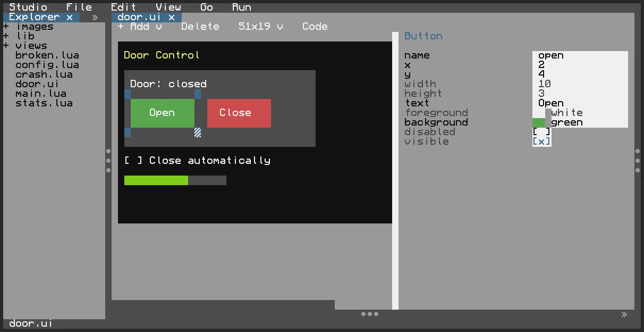Click the x property value field
This screenshot has height=332, width=644.
click(x=580, y=65)
